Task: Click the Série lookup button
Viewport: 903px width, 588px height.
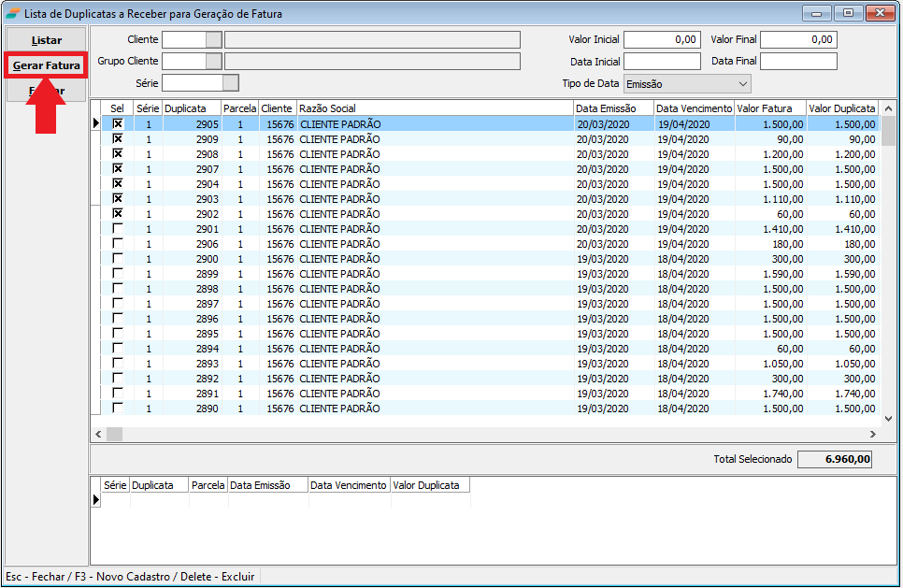Action: pos(230,83)
